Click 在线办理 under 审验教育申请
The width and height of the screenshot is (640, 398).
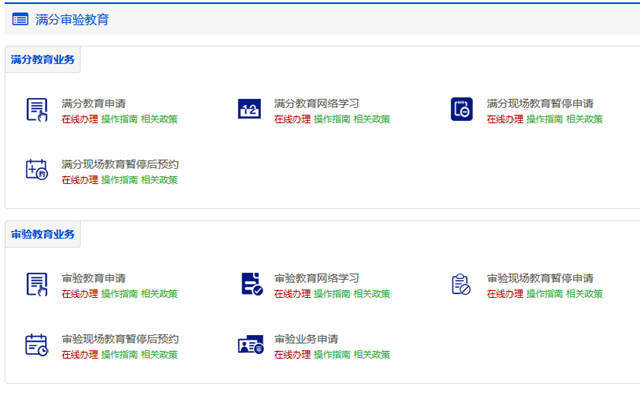(80, 294)
